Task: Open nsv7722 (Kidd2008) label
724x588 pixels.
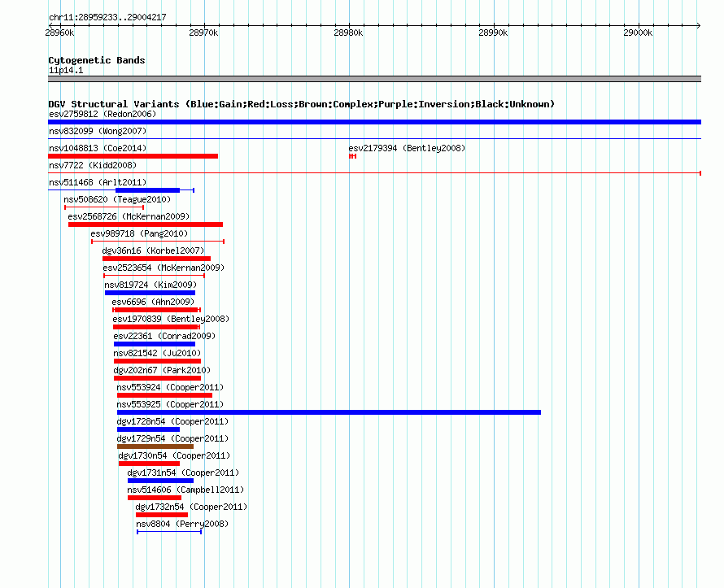Action: pyautogui.click(x=93, y=165)
